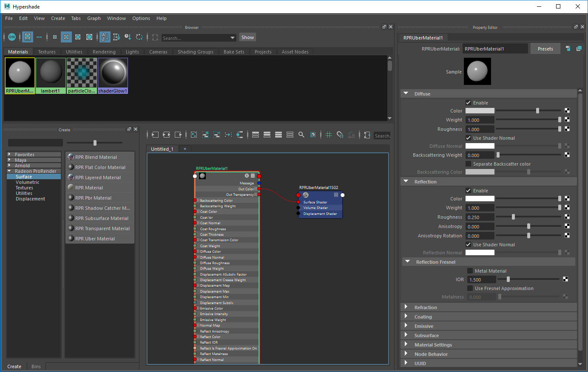
Task: Switch to the Shading Groups tab
Action: tap(196, 52)
